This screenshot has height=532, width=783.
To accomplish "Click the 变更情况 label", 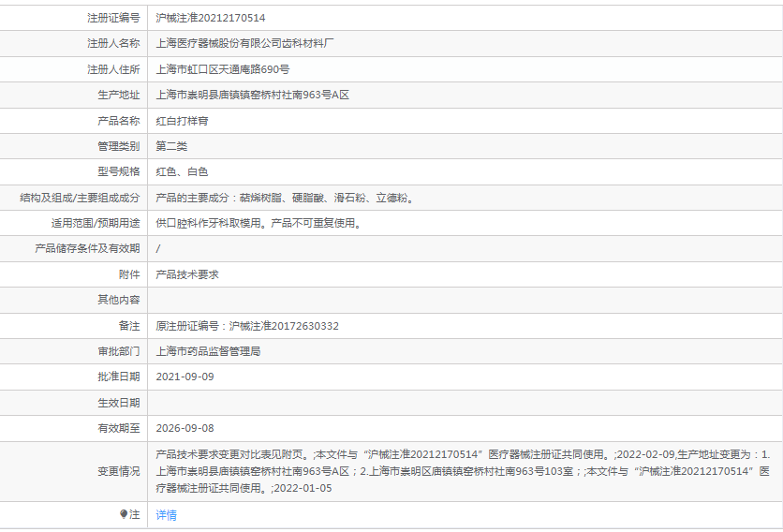I will point(119,471).
